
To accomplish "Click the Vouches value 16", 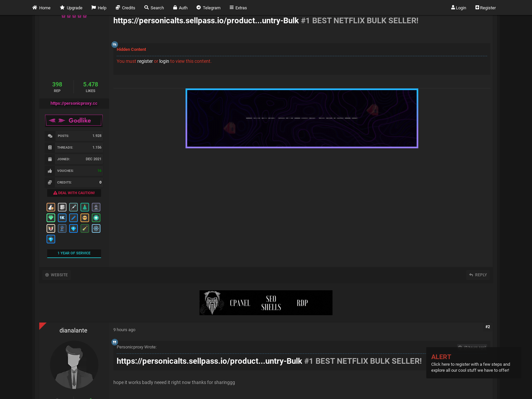I will tap(99, 171).
